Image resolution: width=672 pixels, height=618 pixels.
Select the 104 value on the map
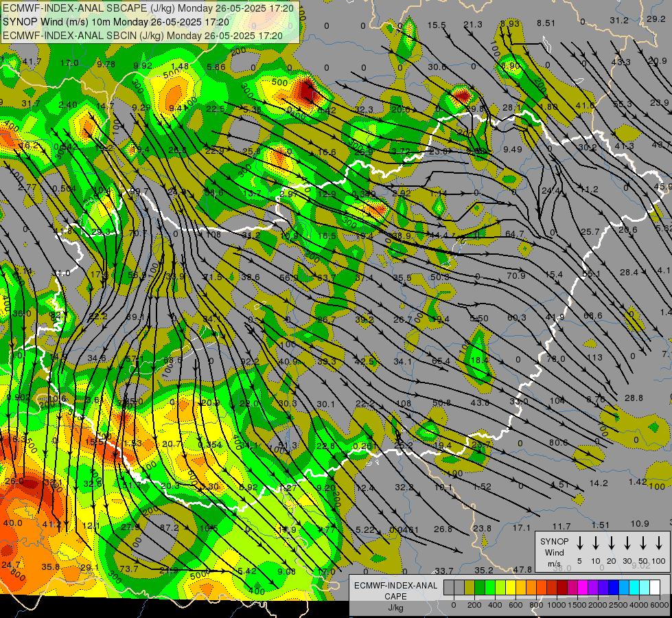pyautogui.click(x=557, y=400)
